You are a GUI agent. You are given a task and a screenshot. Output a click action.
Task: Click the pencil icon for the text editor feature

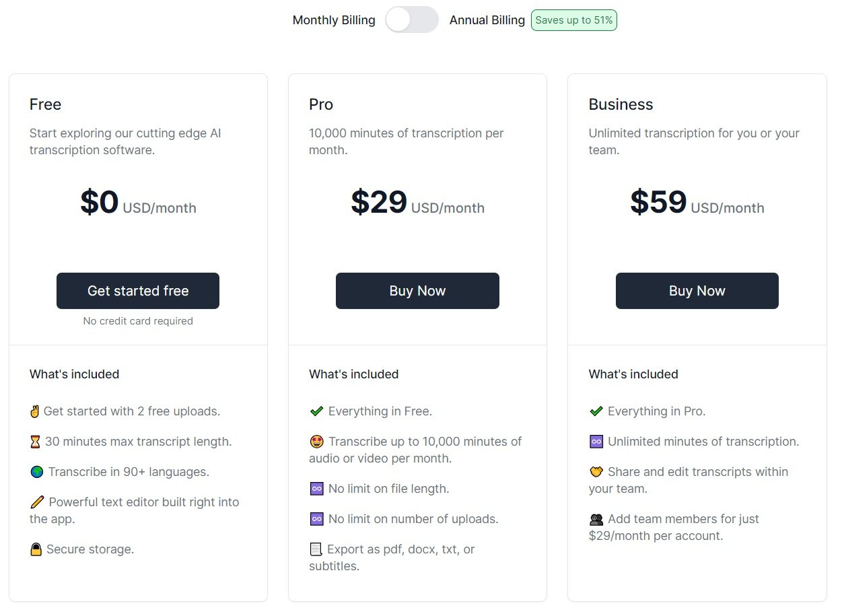tap(36, 502)
